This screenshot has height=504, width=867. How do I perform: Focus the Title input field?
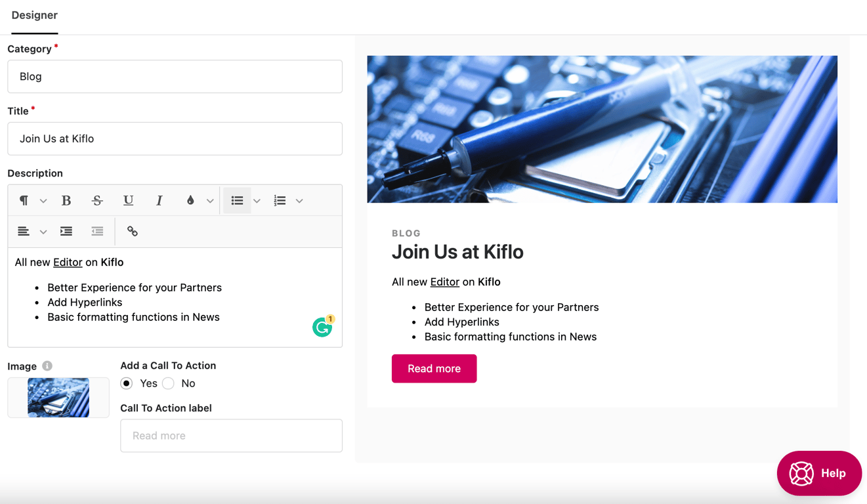175,138
